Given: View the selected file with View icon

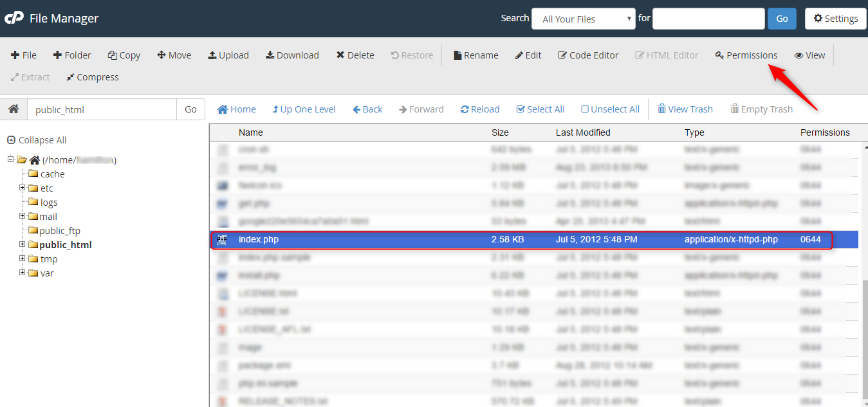Looking at the screenshot, I should pos(809,55).
